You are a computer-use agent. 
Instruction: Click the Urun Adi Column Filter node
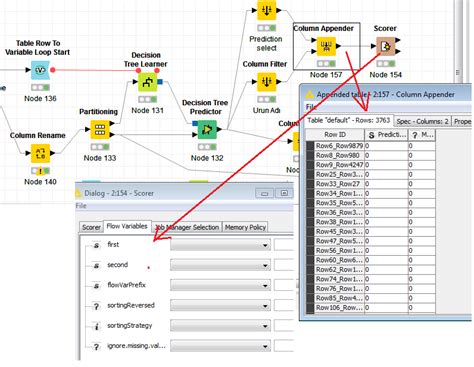point(266,82)
